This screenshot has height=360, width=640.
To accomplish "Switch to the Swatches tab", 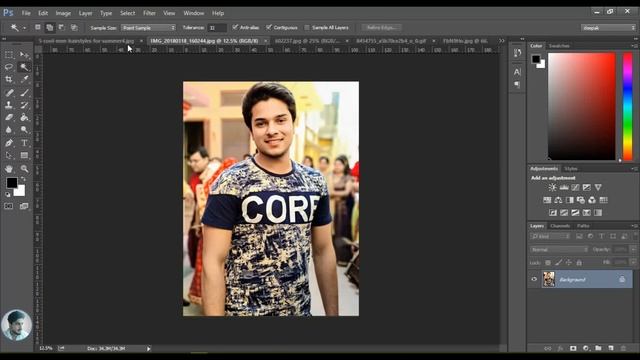I will click(x=559, y=46).
